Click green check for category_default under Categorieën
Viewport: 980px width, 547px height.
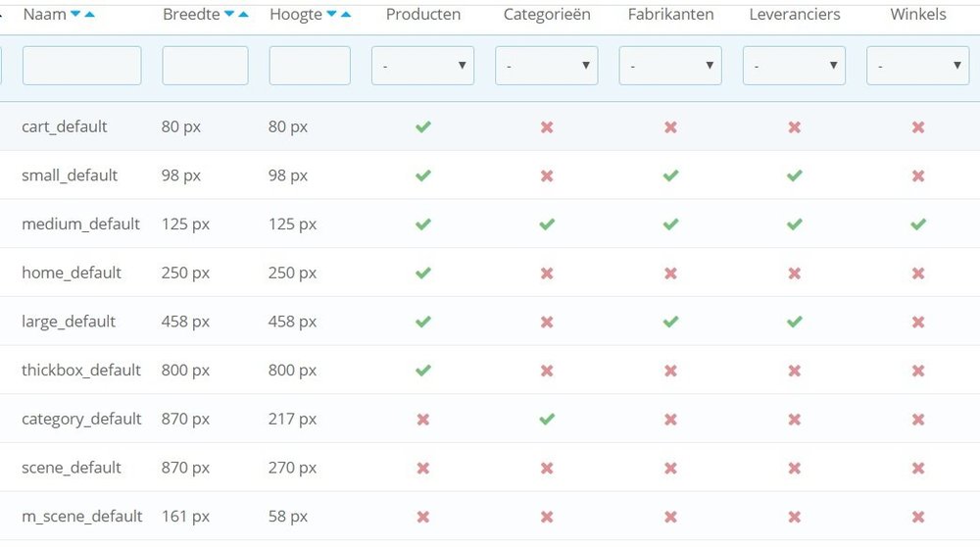click(547, 420)
